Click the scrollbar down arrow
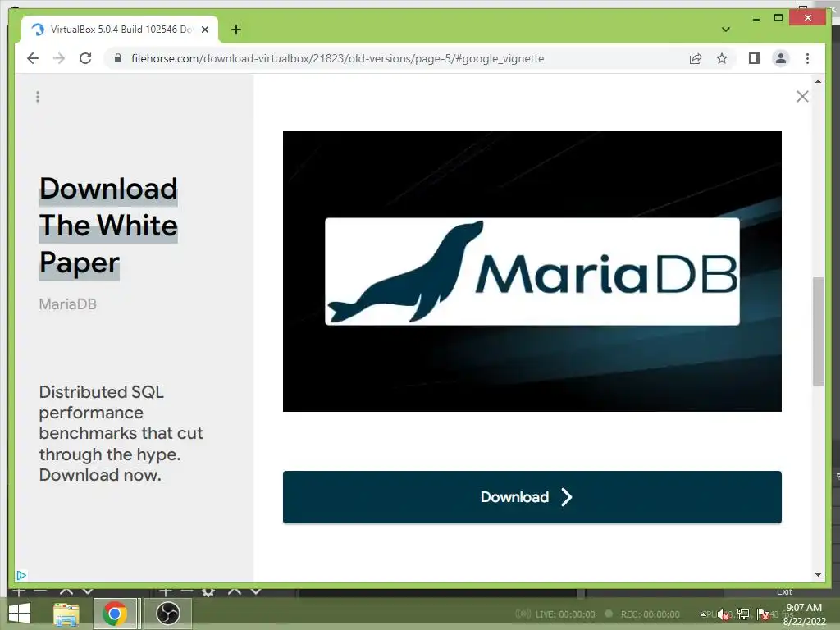 click(818, 575)
